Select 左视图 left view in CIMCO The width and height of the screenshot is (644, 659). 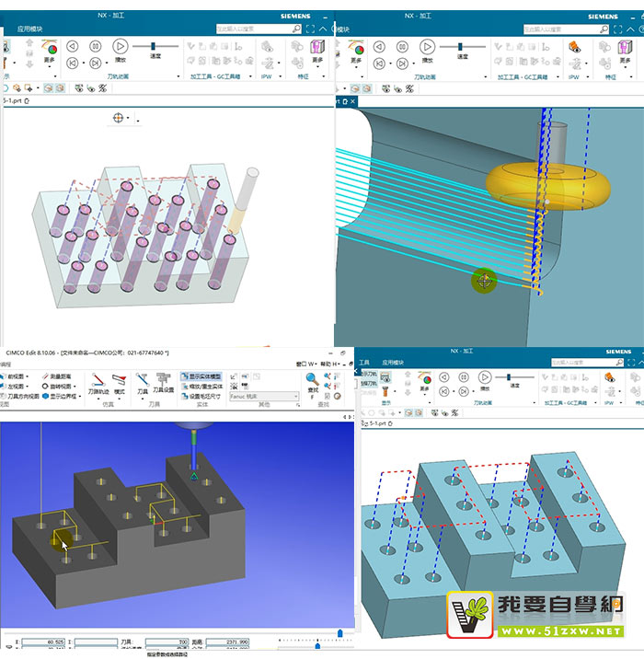coord(15,387)
